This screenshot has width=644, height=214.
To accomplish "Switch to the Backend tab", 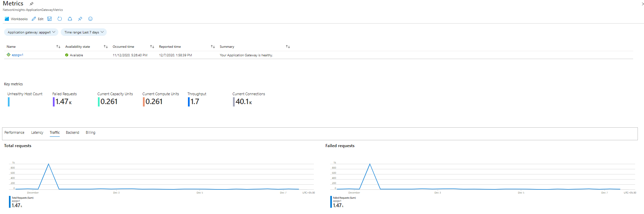I will coord(72,132).
